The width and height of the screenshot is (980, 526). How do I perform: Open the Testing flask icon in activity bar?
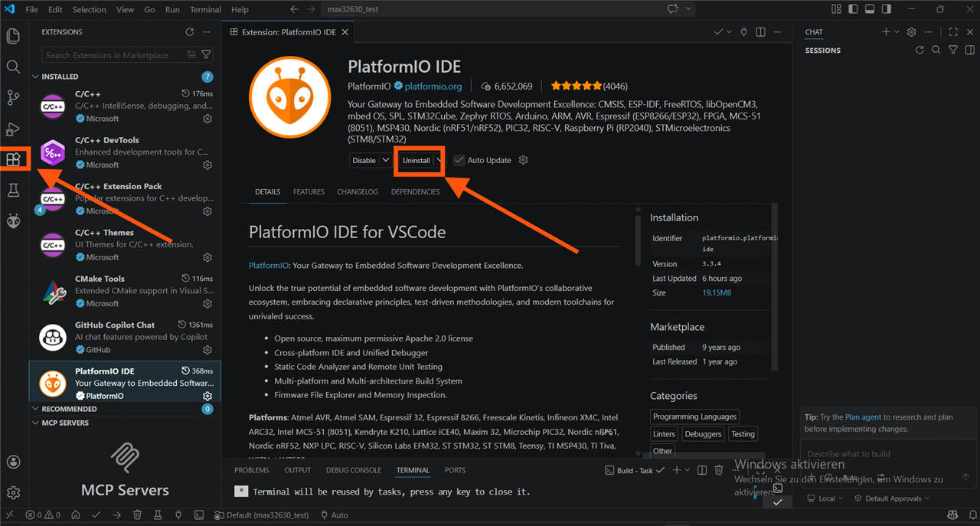pos(13,191)
